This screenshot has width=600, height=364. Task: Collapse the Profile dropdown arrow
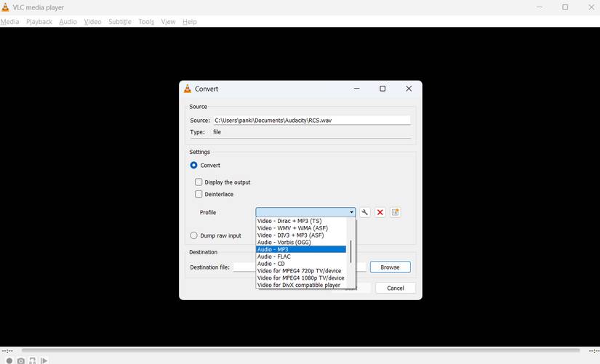coord(351,212)
